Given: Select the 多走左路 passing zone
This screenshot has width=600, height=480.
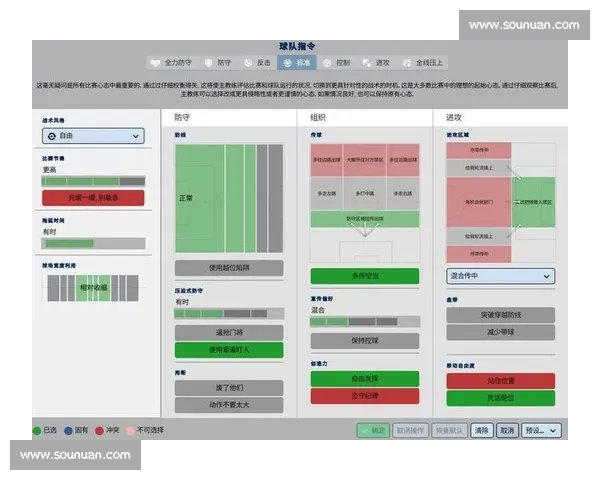Looking at the screenshot, I should coord(327,194).
